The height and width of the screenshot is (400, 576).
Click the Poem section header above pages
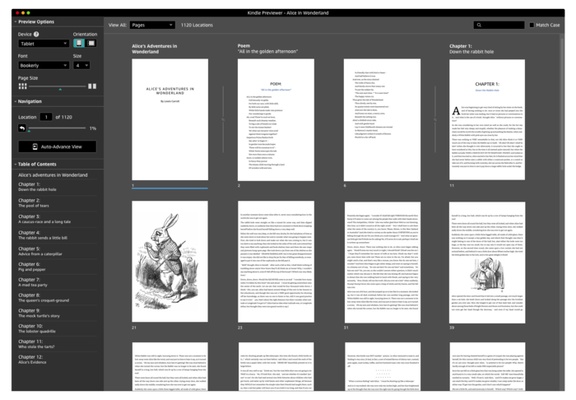pyautogui.click(x=267, y=48)
